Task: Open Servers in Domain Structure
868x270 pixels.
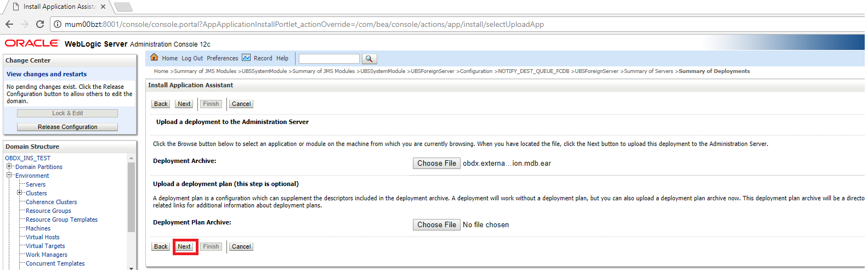Action: (x=36, y=184)
